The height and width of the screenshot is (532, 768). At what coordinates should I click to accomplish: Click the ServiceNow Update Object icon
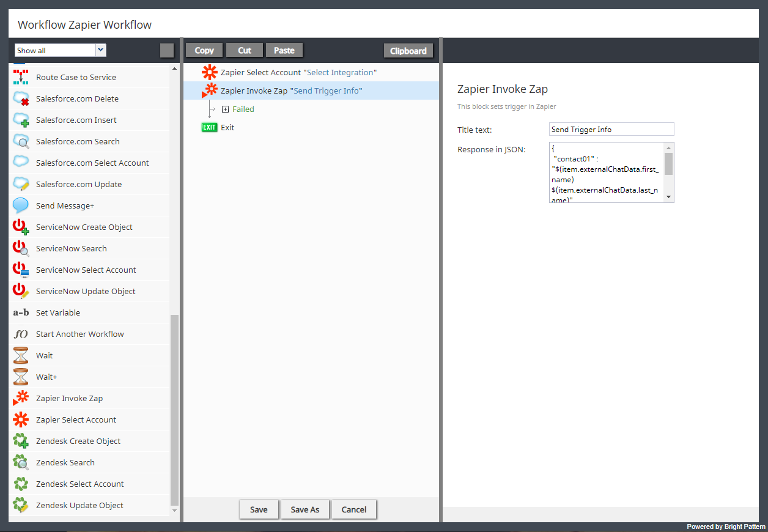pos(21,291)
